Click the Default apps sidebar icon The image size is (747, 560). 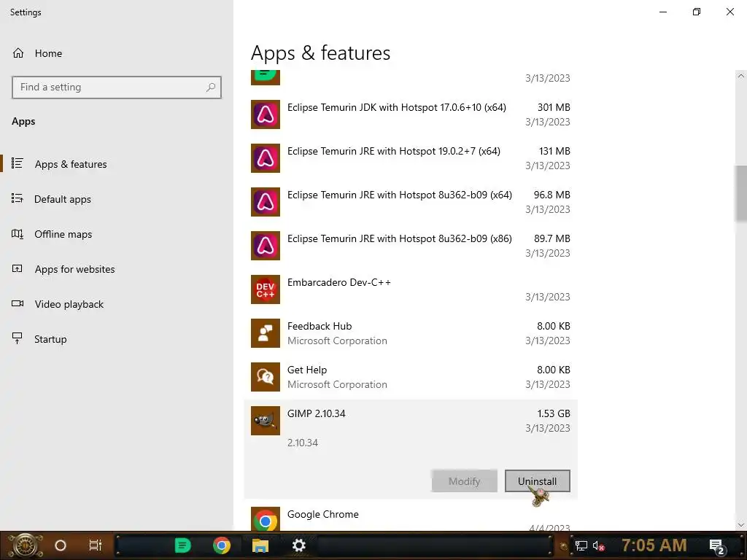click(x=18, y=198)
